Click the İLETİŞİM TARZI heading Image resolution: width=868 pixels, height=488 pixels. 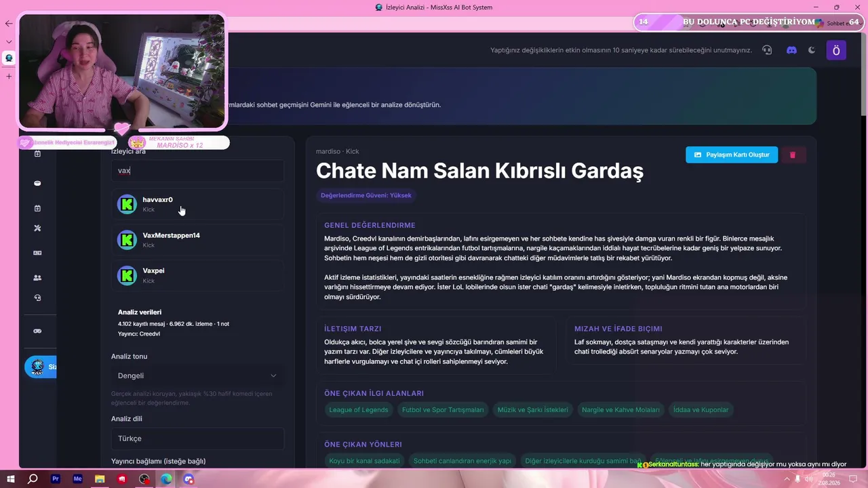(353, 329)
